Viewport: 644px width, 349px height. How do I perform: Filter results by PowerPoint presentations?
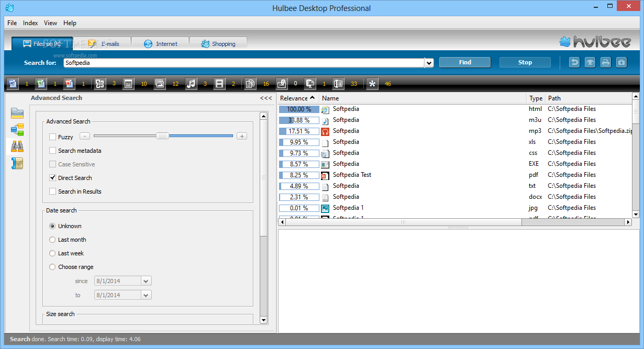coord(69,83)
